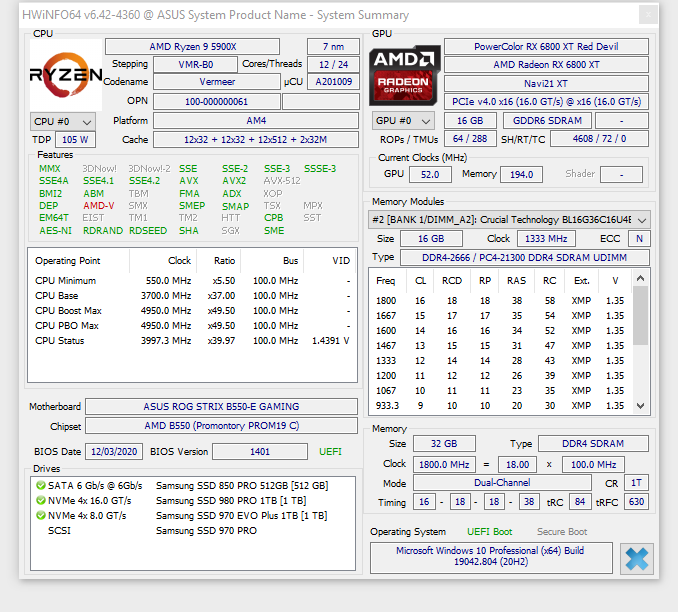The image size is (678, 612).
Task: Click the NVMe 8.0 GT/s green checkmark
Action: click(41, 515)
